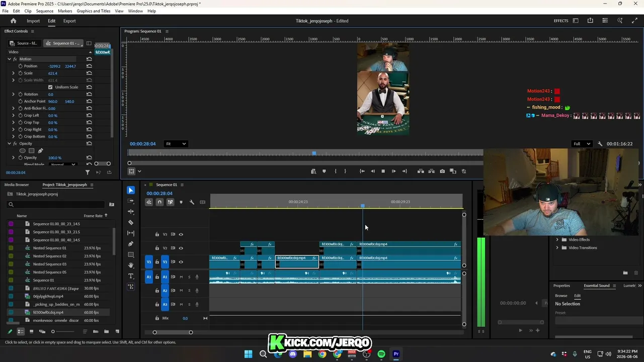The width and height of the screenshot is (644, 362).
Task: Click the Opacity rectangle mask icon
Action: [x=31, y=150]
